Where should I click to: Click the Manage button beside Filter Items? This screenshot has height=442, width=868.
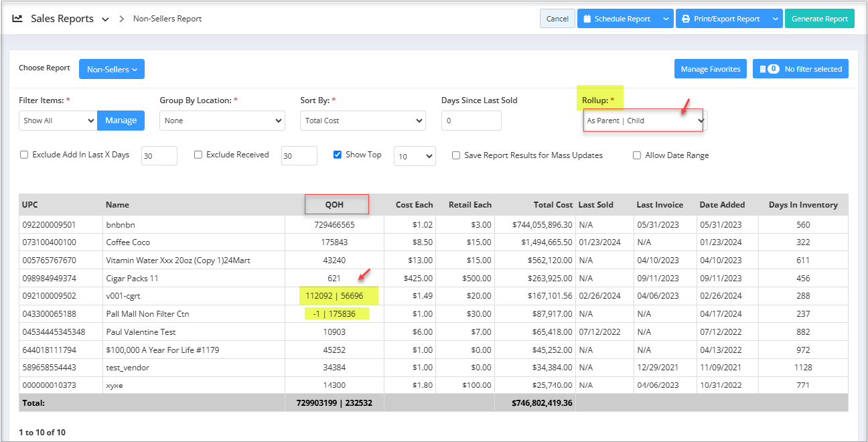(x=121, y=121)
